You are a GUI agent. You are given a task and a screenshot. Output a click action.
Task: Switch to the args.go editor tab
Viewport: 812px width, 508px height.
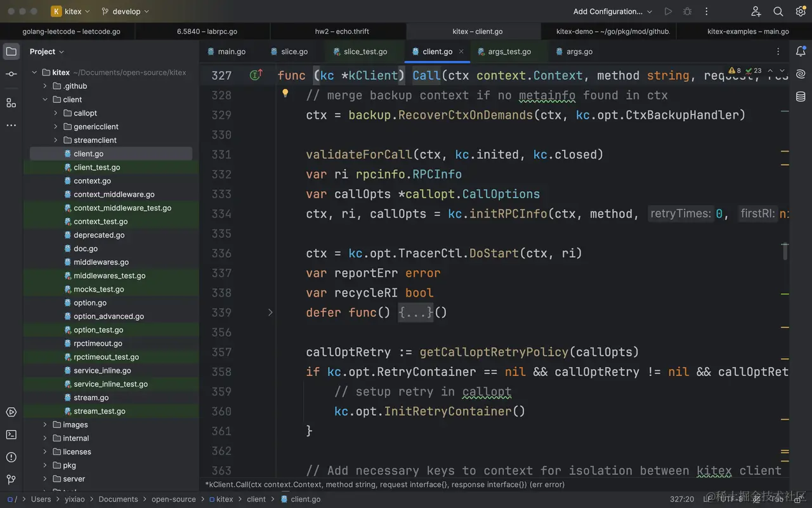[579, 52]
